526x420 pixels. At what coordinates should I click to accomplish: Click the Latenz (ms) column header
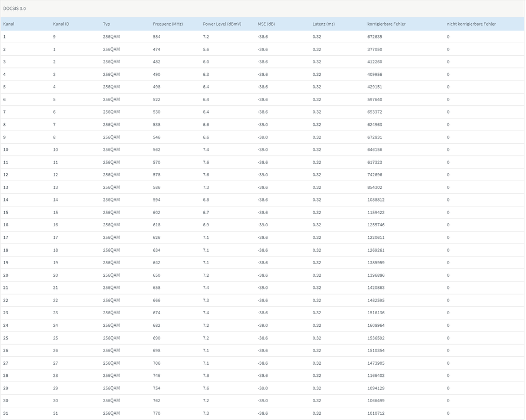(x=323, y=24)
